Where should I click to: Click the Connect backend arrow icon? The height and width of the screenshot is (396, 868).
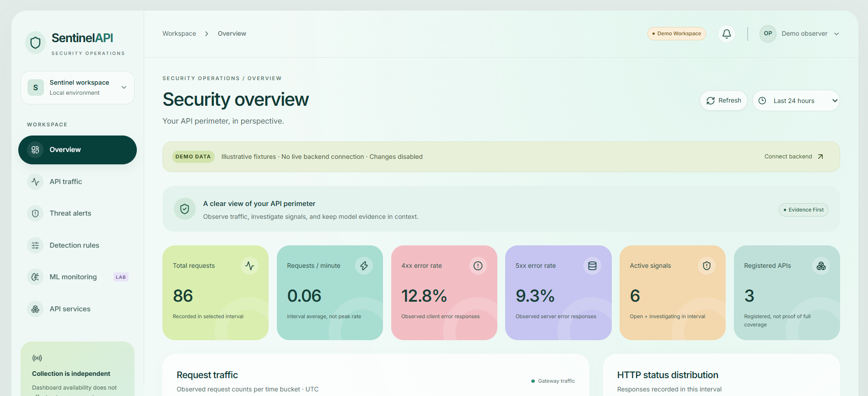point(820,157)
